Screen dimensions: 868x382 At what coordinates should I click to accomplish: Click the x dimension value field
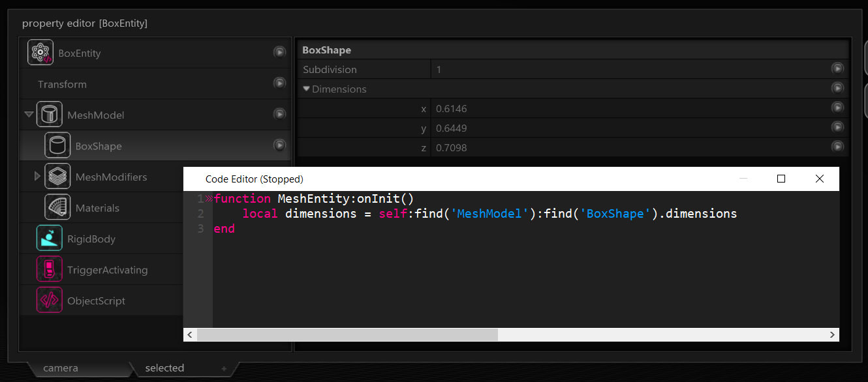click(629, 108)
